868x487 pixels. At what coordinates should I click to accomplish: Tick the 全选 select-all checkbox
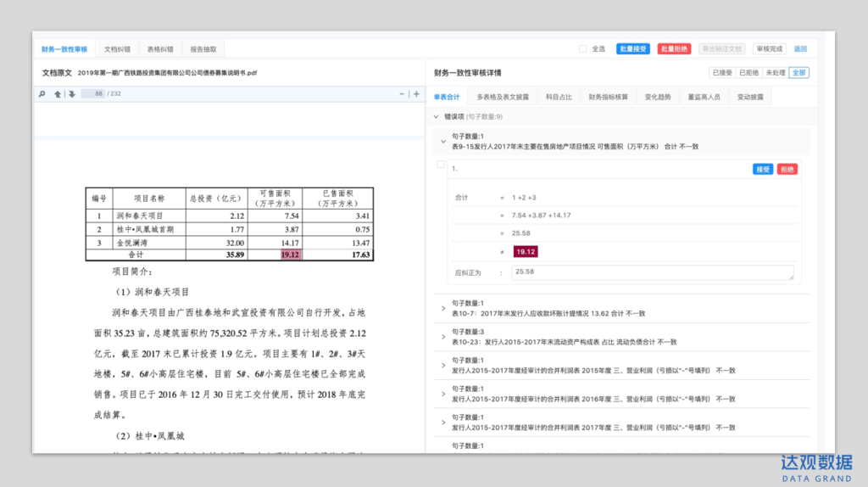[x=582, y=49]
